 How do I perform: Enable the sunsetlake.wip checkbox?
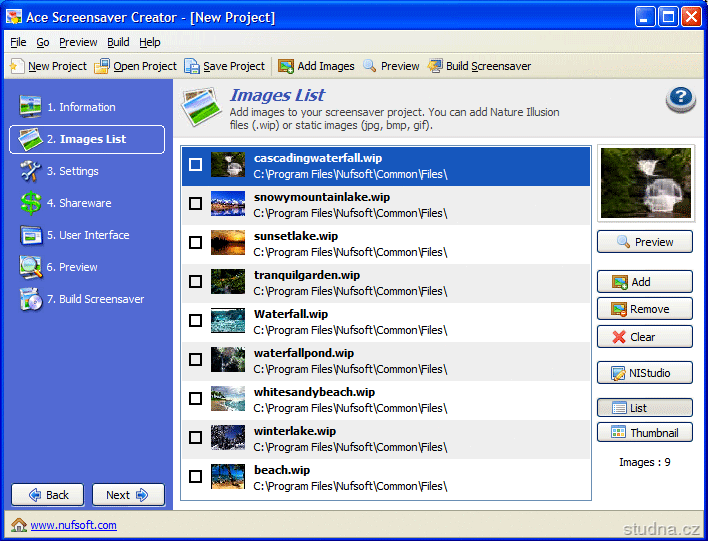point(196,243)
